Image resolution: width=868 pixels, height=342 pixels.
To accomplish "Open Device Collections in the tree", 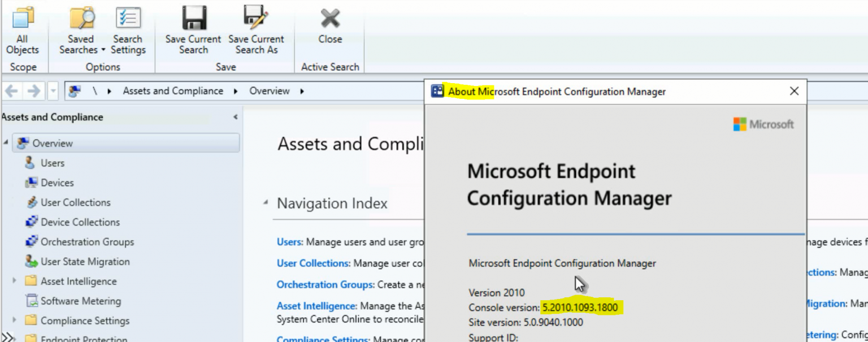I will [80, 222].
